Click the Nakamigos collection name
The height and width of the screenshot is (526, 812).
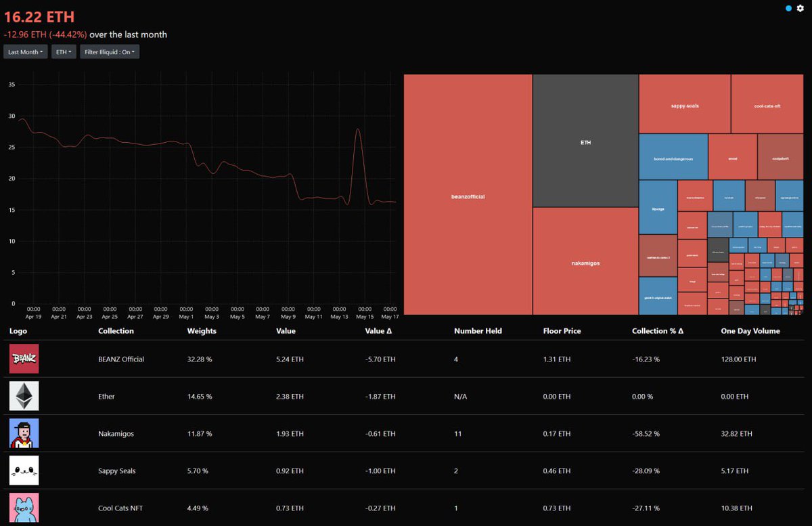[x=116, y=433]
